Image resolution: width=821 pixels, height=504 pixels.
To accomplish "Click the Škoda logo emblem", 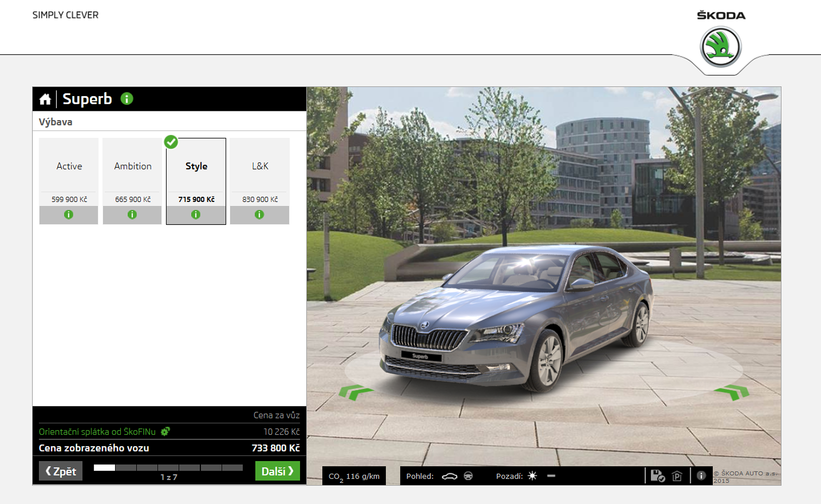I will coord(721,47).
